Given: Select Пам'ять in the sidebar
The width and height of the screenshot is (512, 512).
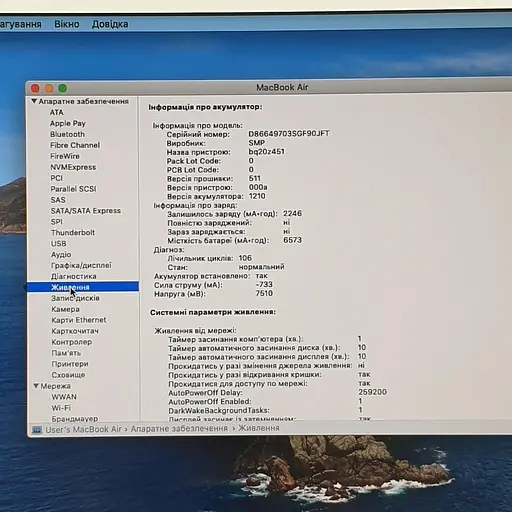Looking at the screenshot, I should pyautogui.click(x=66, y=353).
